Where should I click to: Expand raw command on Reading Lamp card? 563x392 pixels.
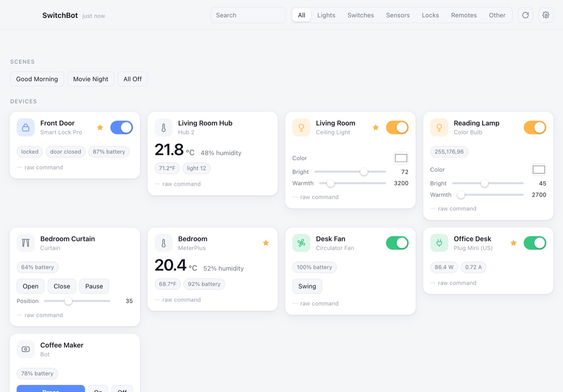(x=454, y=209)
